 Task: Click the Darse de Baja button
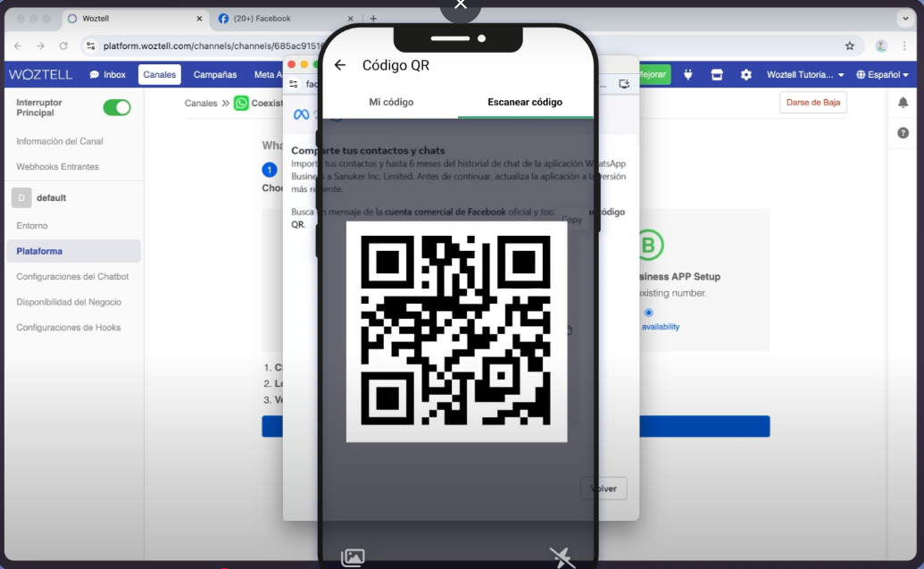click(x=813, y=103)
